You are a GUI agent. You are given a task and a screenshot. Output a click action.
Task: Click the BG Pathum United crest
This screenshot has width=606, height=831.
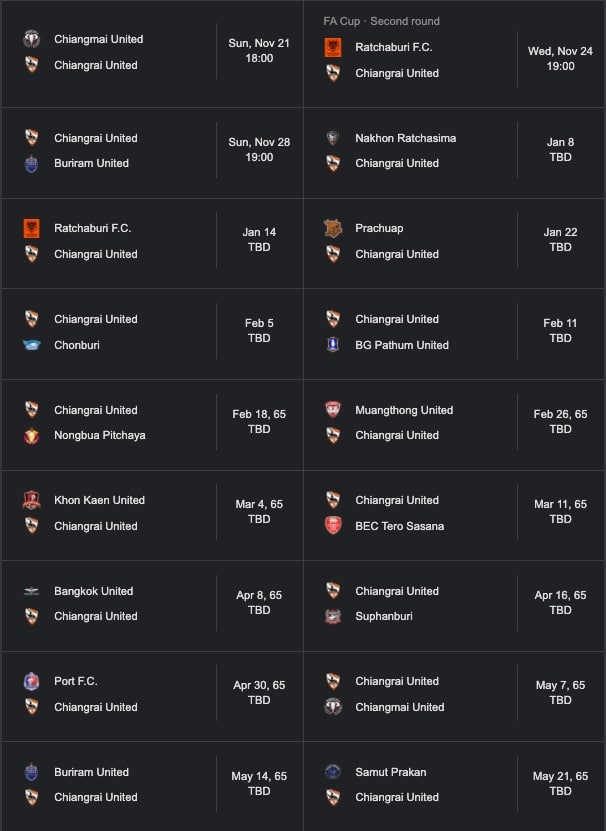point(333,345)
